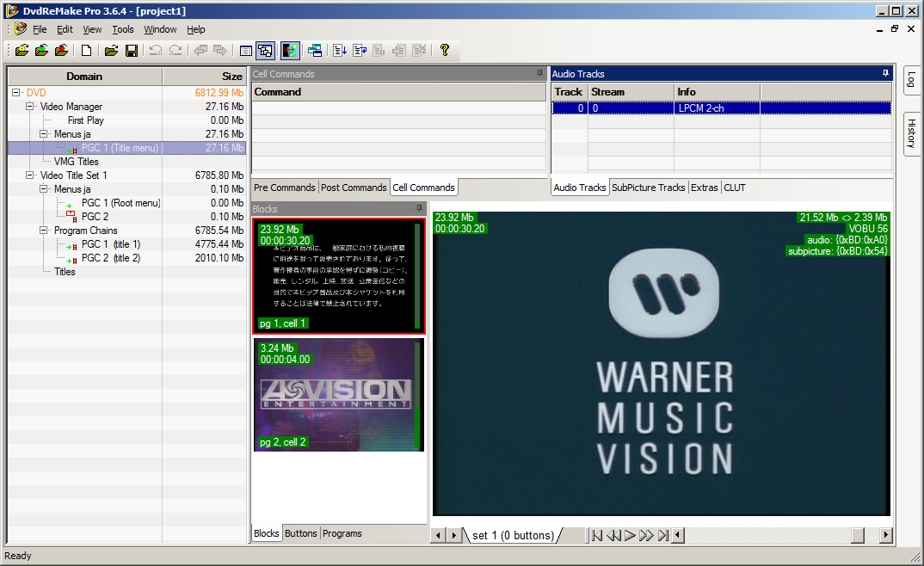The width and height of the screenshot is (924, 566).
Task: Toggle the block thumbnails view icon
Action: 265,51
